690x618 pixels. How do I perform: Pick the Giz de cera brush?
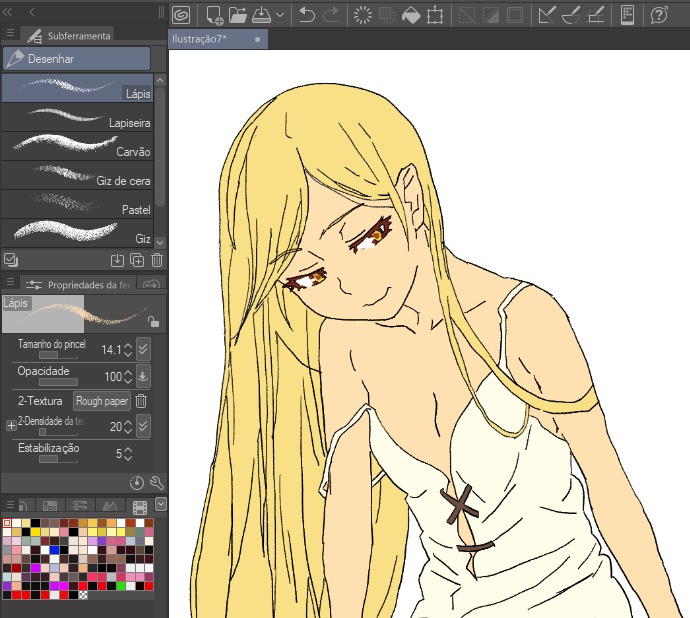77,175
